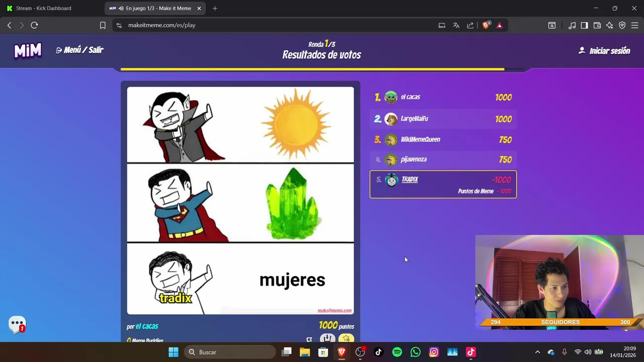The width and height of the screenshot is (644, 362).
Task: Click the download meme button
Action: [328, 339]
